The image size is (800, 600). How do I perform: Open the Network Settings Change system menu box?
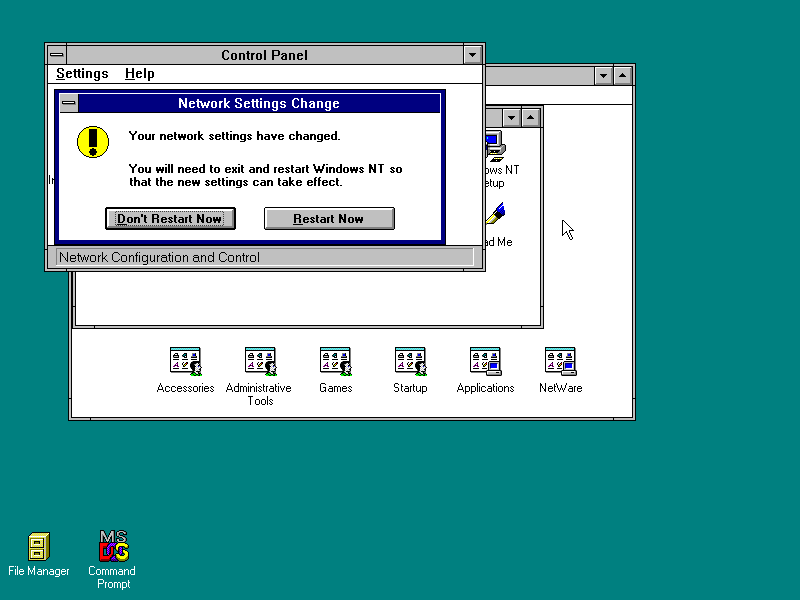pos(69,103)
